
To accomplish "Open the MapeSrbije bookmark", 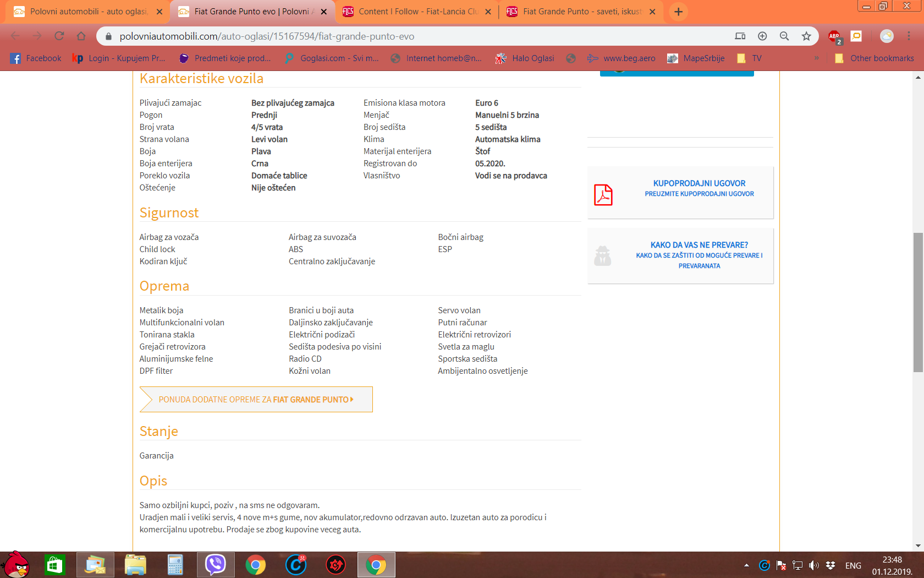I will pos(696,58).
